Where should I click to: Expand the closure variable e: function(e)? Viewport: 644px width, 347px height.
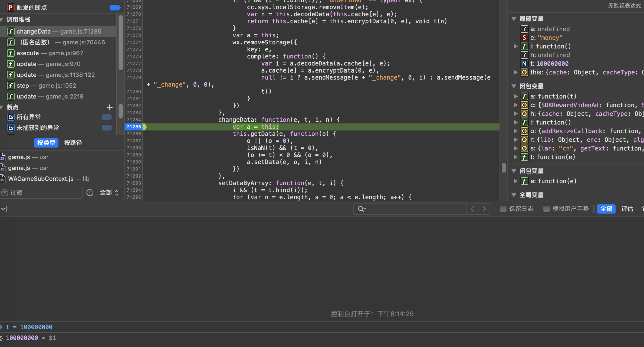pos(515,181)
